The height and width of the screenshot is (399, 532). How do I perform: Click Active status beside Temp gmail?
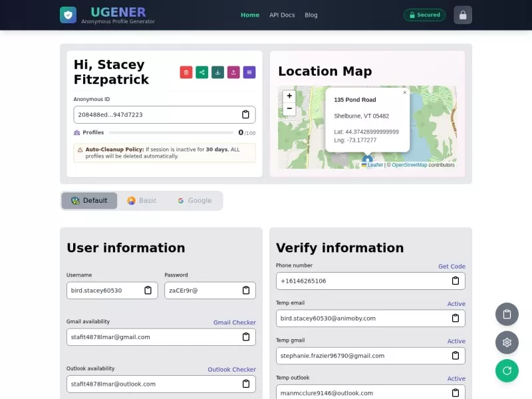[x=456, y=341]
